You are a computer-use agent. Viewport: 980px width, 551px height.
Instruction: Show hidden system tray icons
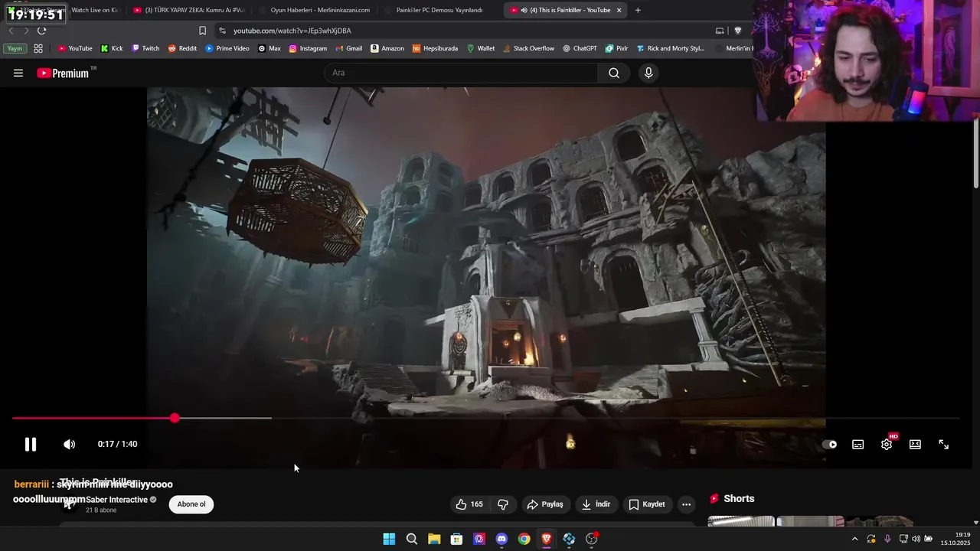(x=854, y=539)
